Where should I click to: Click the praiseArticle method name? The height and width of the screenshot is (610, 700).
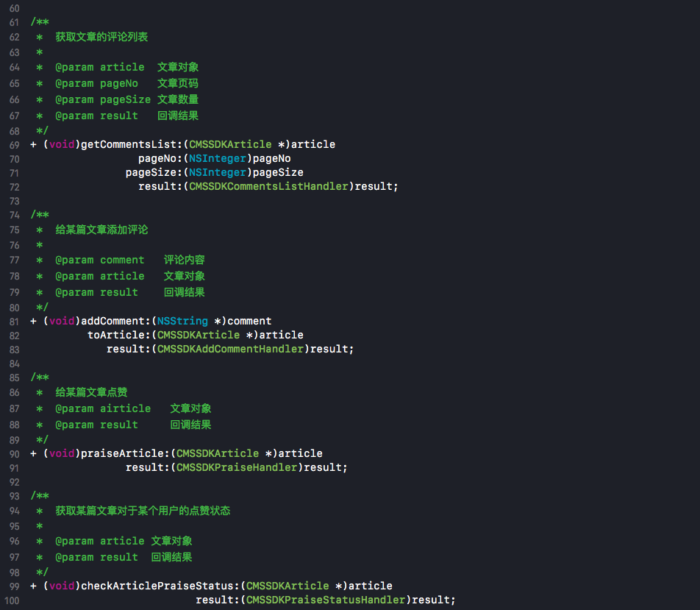click(122, 453)
